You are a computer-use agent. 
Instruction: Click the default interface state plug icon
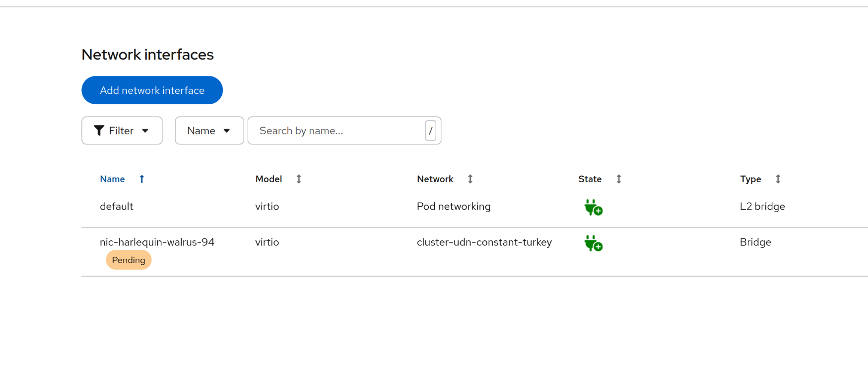tap(593, 207)
